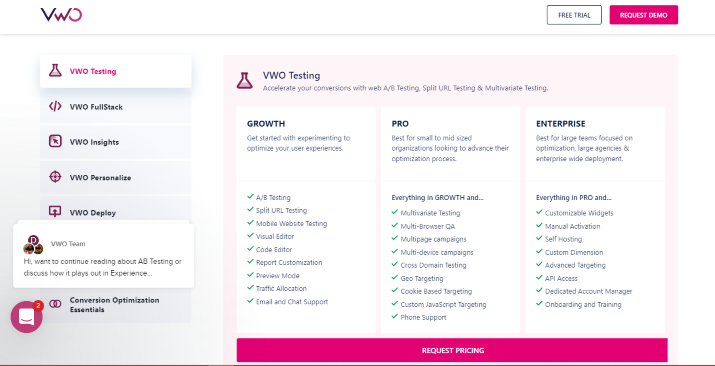
Task: Click the ENTERPRISE plan heading
Action: click(x=560, y=124)
